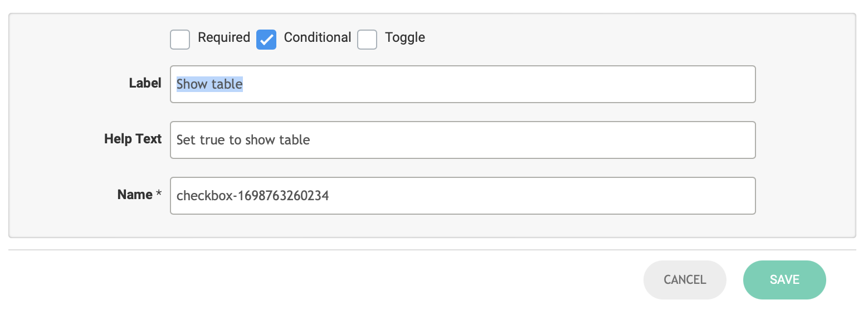
Task: Click the "Required" checkbox label text
Action: [x=224, y=37]
